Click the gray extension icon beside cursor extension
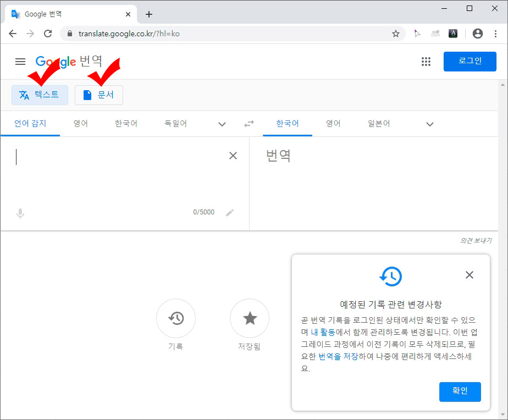 click(x=435, y=33)
